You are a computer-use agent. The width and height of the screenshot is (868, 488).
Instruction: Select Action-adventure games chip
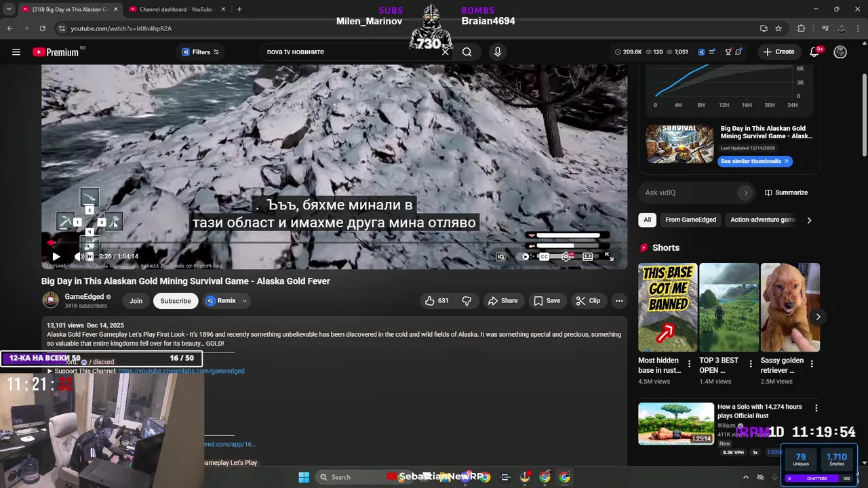(x=762, y=220)
